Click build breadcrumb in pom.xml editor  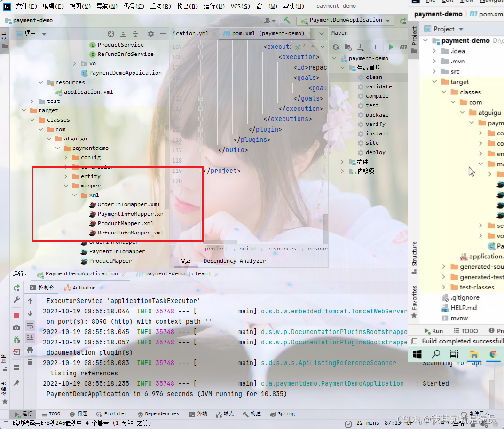click(x=247, y=249)
